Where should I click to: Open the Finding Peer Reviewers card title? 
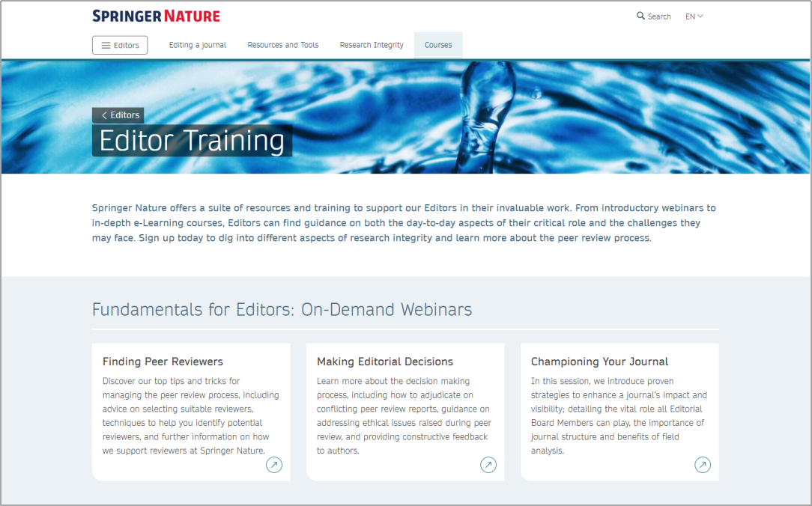point(163,362)
